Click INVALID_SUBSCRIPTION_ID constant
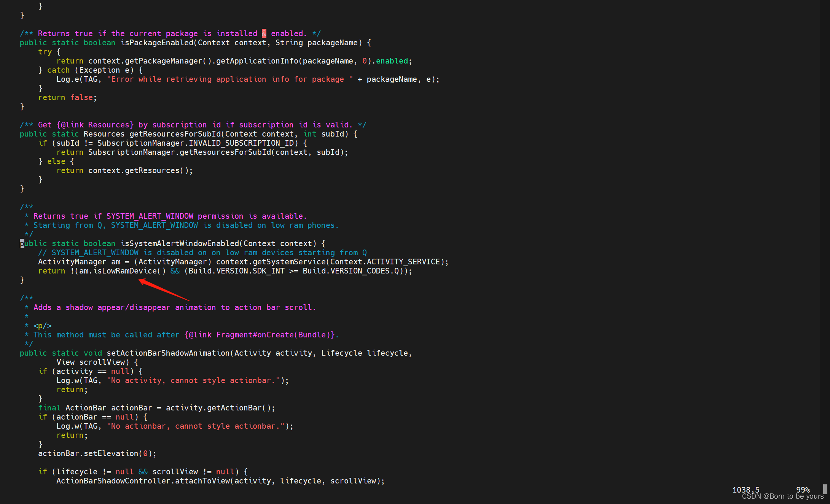Image resolution: width=830 pixels, height=504 pixels. point(241,143)
